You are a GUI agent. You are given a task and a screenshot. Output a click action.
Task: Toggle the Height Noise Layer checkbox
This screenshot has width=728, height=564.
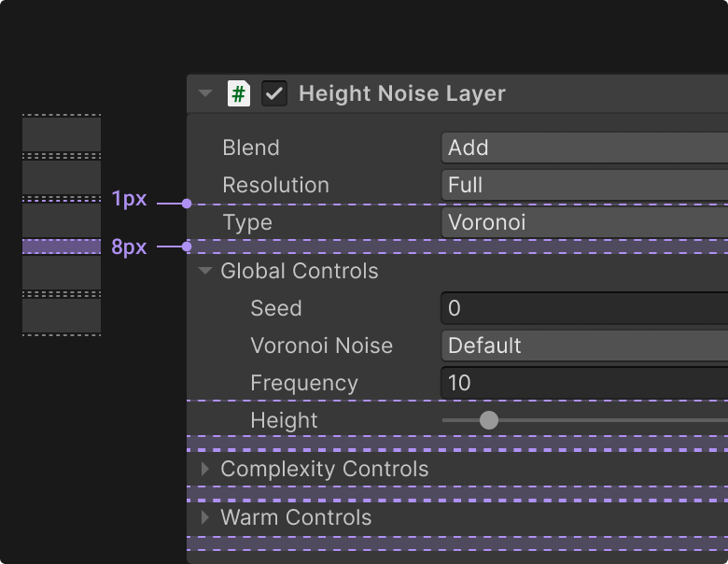(273, 93)
